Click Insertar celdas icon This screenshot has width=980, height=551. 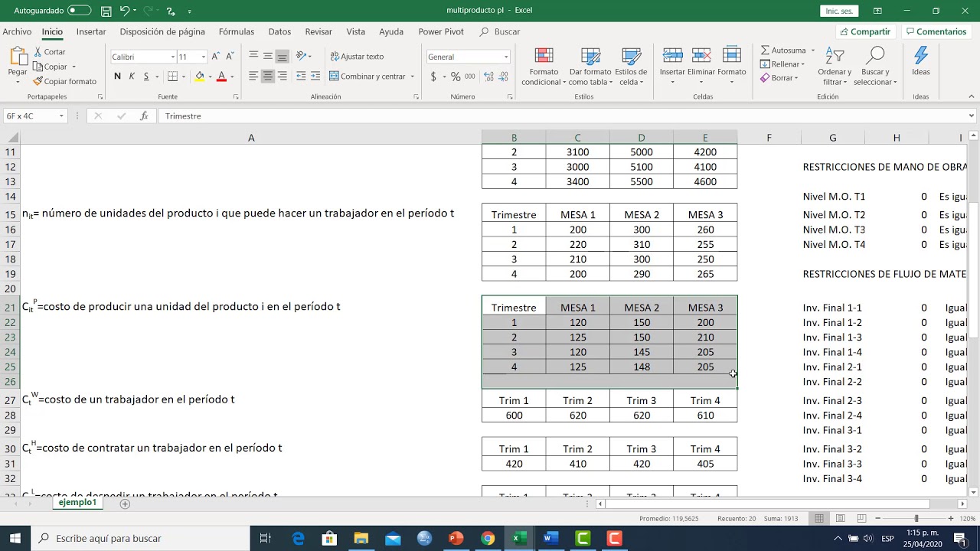point(672,56)
